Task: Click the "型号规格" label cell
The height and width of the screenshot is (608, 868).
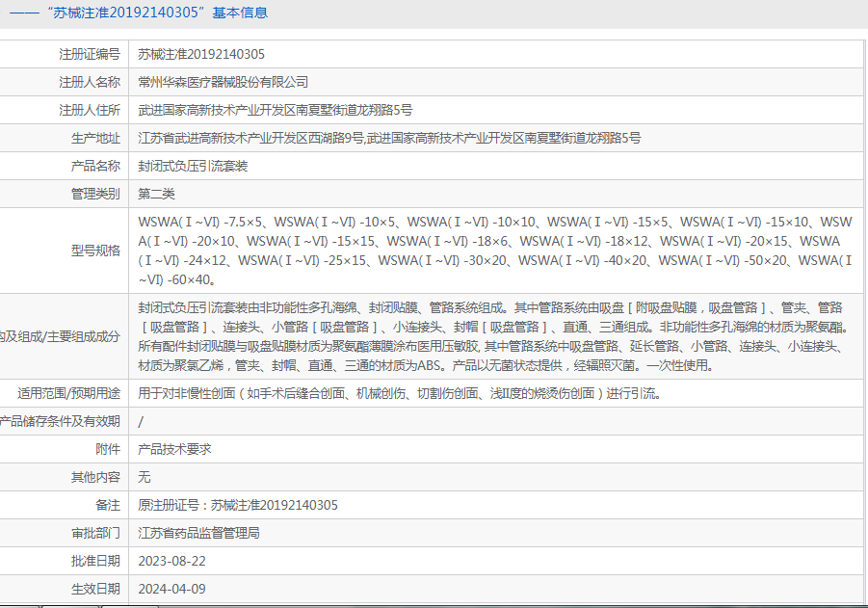Action: point(95,251)
